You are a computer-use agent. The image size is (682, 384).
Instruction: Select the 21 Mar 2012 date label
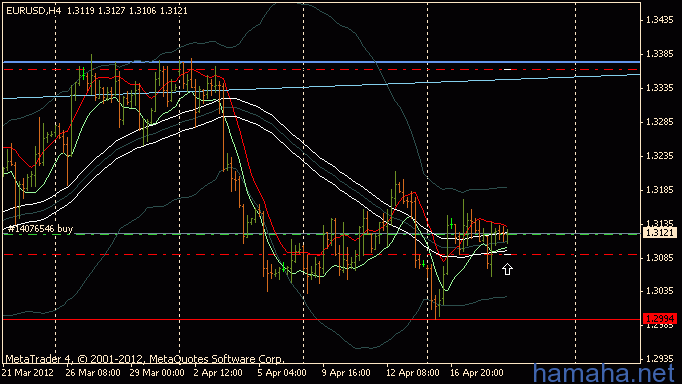[28, 373]
